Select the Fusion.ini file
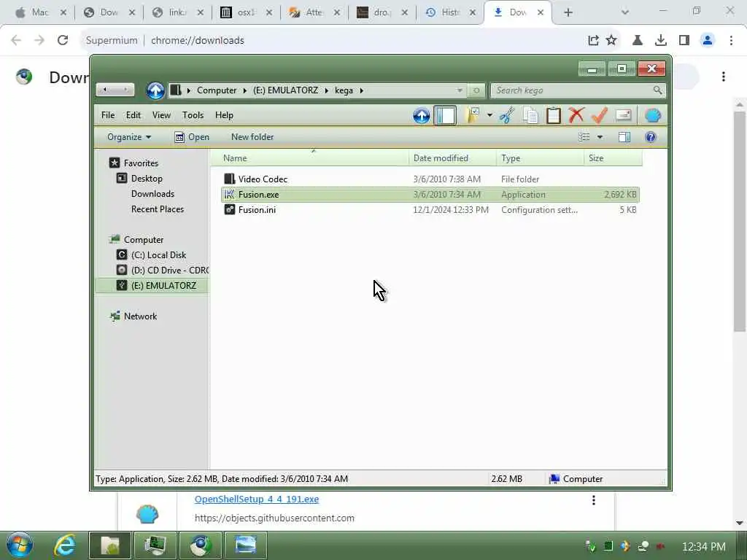Image resolution: width=747 pixels, height=560 pixels. 430,209
